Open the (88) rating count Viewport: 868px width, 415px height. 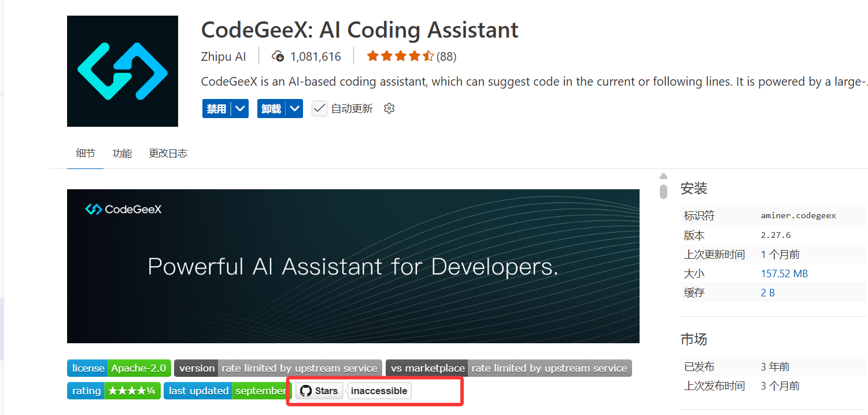click(446, 57)
